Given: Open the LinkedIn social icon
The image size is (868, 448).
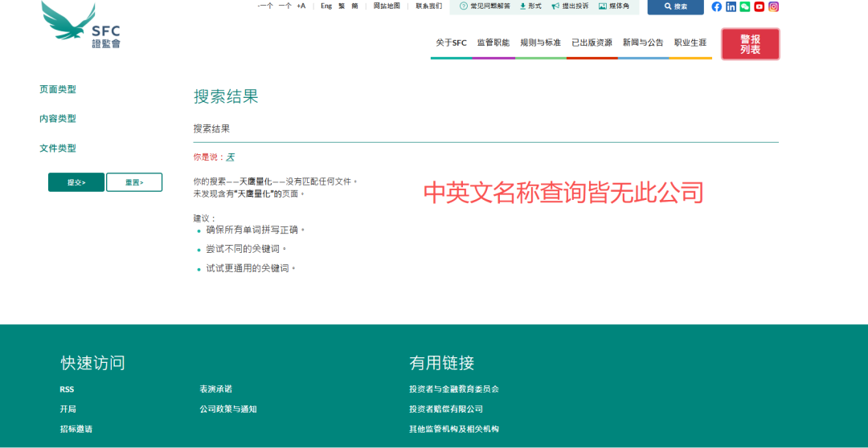Looking at the screenshot, I should pyautogui.click(x=731, y=6).
